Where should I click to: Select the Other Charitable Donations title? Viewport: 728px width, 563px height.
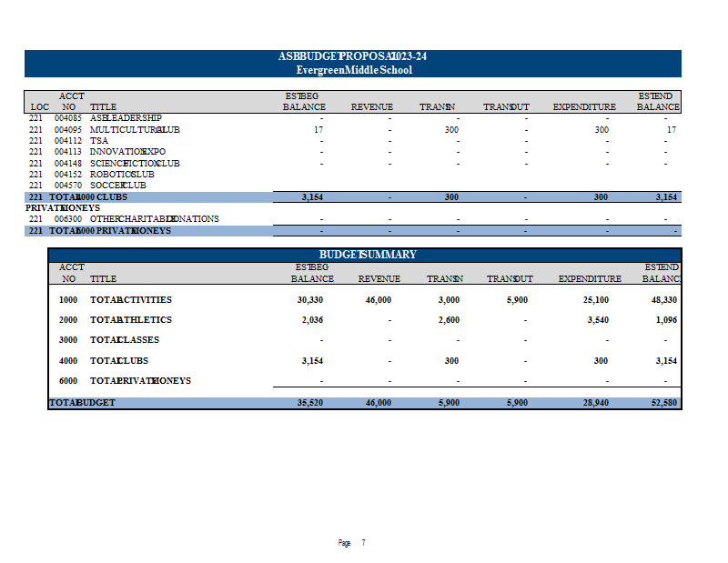(x=154, y=219)
